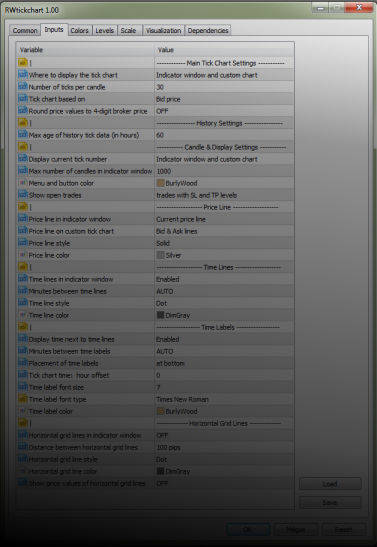Click icon beside Minutes between time labels

tap(23, 351)
